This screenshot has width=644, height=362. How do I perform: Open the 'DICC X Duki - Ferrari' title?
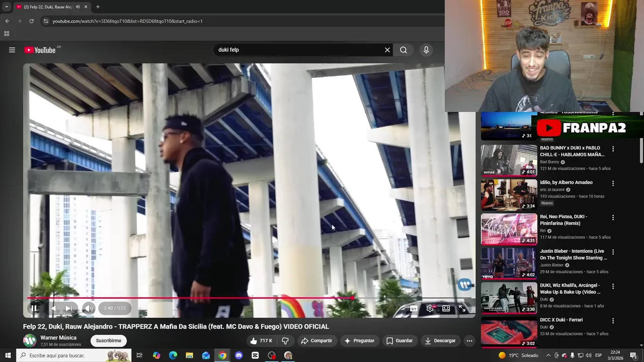click(561, 320)
